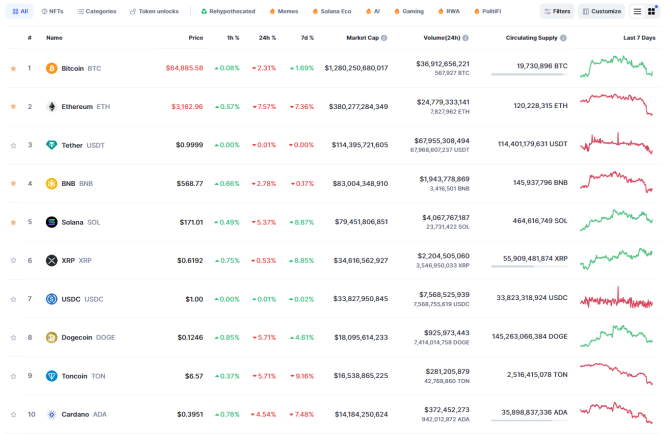Open Circulating Supply info tooltip icon
The width and height of the screenshot is (665, 434).
(563, 38)
